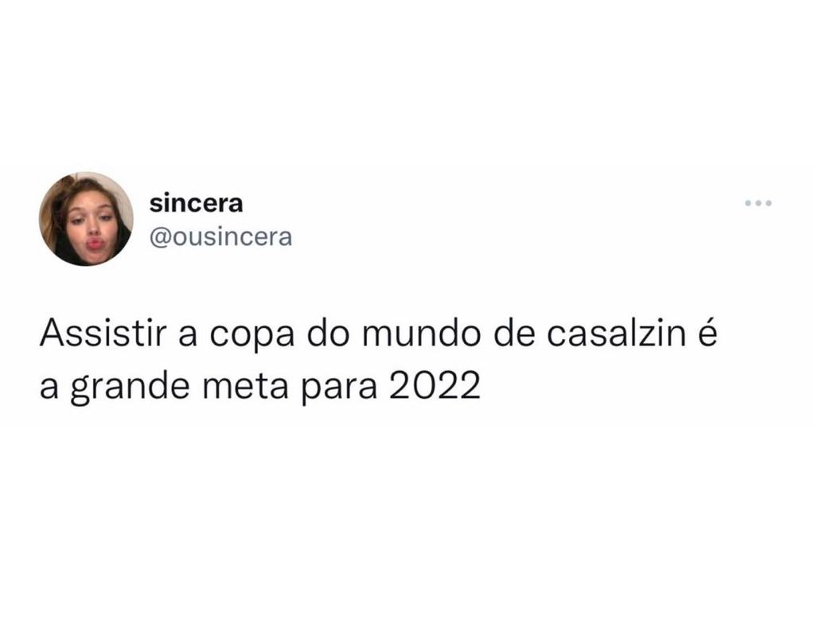Click the number '2022' in the tweet

(x=435, y=387)
